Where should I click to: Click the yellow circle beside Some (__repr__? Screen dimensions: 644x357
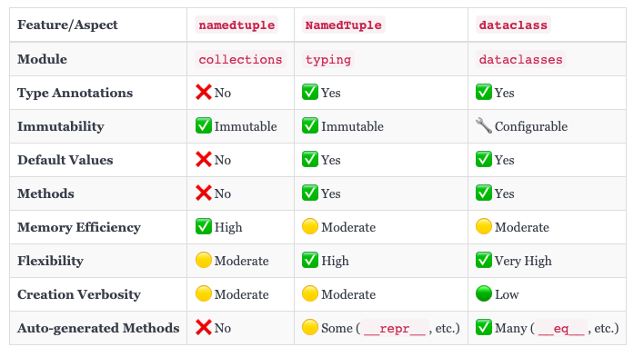pos(310,327)
